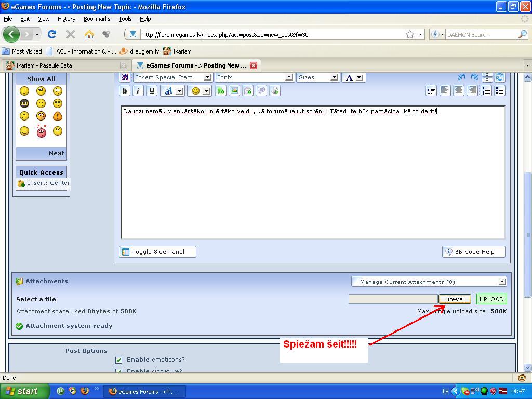This screenshot has width=532, height=399.
Task: Open the Most Visited bookmarks folder
Action: 22,51
